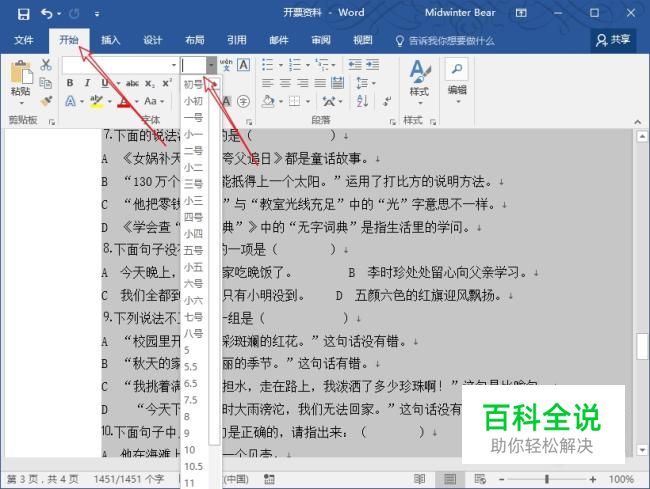Open ribbon display options
Viewport: 650px width, 489px height.
(521, 13)
